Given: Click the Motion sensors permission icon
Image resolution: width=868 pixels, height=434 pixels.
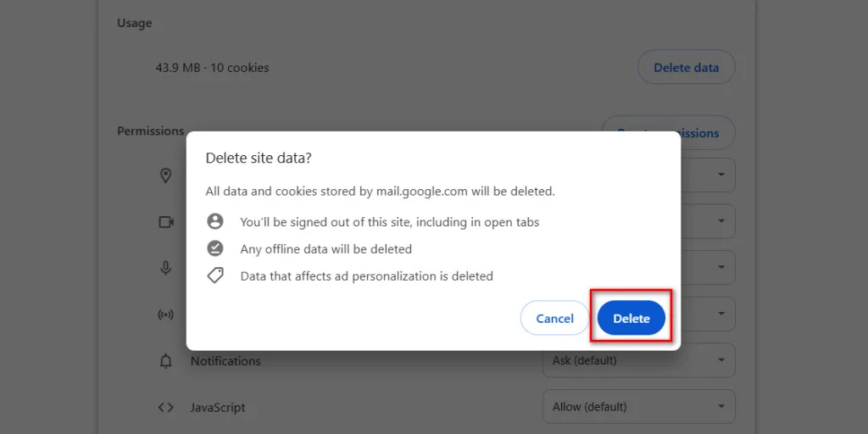Looking at the screenshot, I should [x=165, y=314].
